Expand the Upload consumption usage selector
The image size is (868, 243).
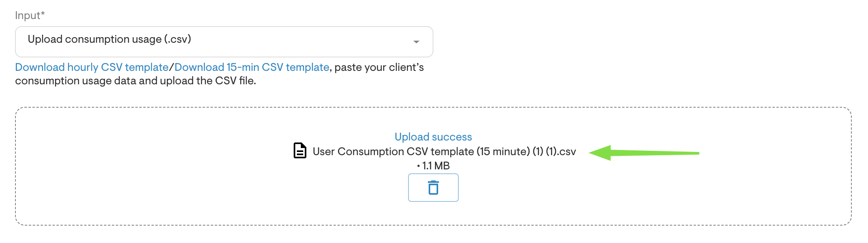[224, 41]
